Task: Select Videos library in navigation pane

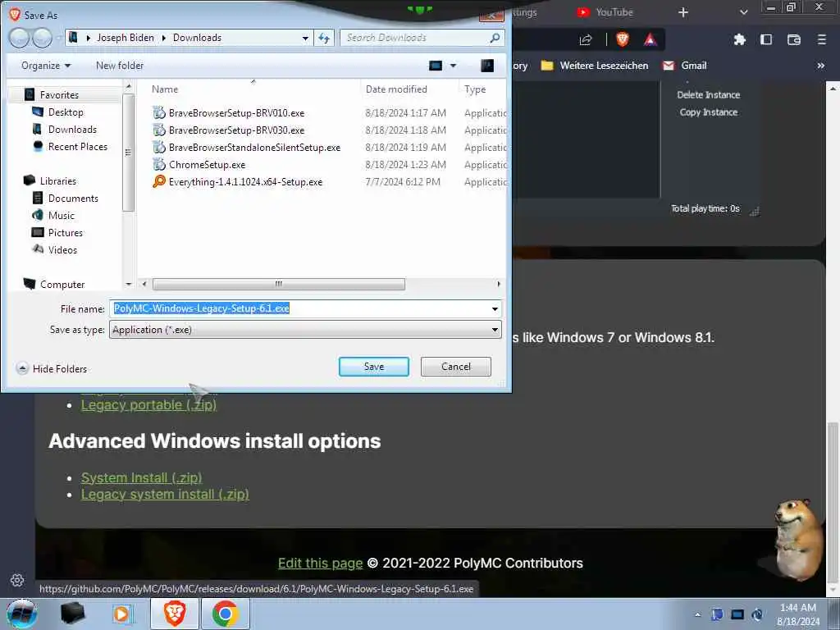Action: click(62, 249)
